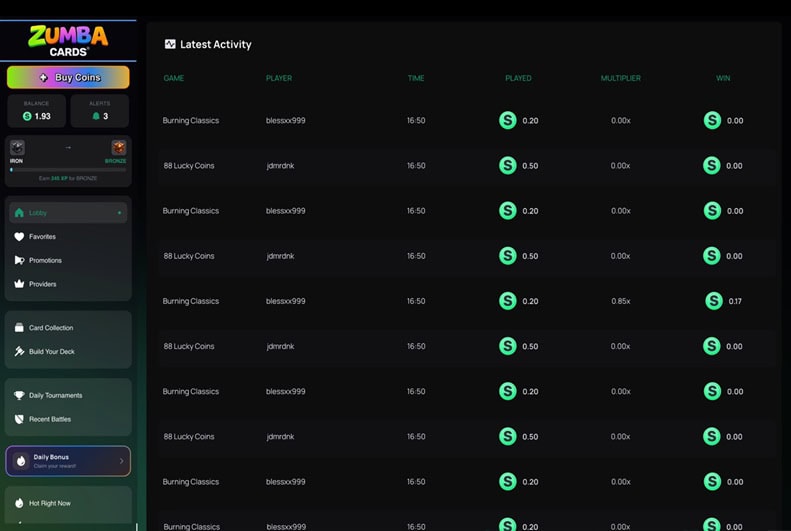Claim the Daily Bonus reward
Viewport: 791px width, 531px height.
pyautogui.click(x=68, y=461)
